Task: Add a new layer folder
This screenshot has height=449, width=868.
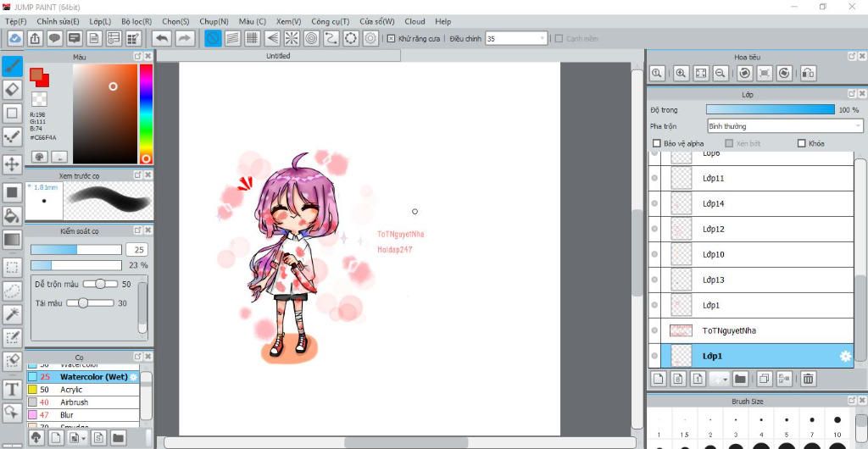Action: [x=740, y=379]
